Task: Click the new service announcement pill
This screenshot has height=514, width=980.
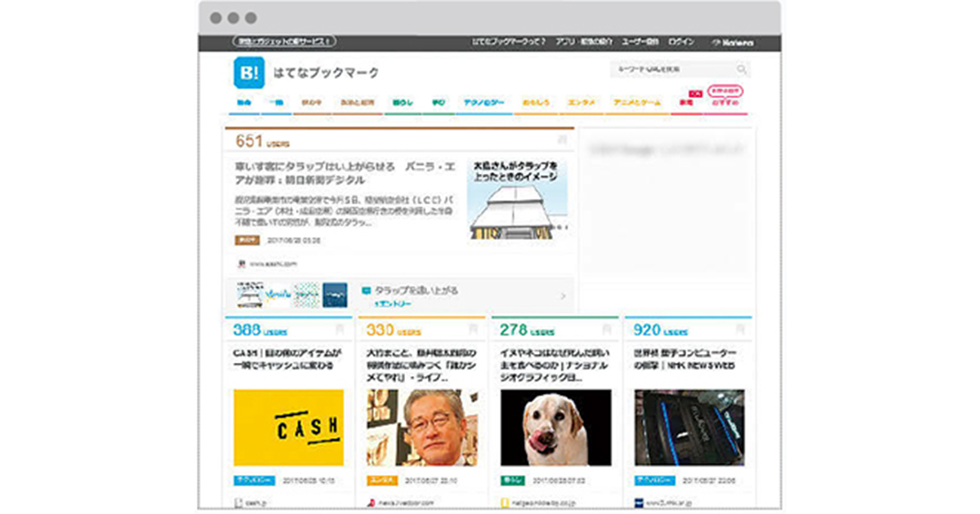Action: [284, 42]
